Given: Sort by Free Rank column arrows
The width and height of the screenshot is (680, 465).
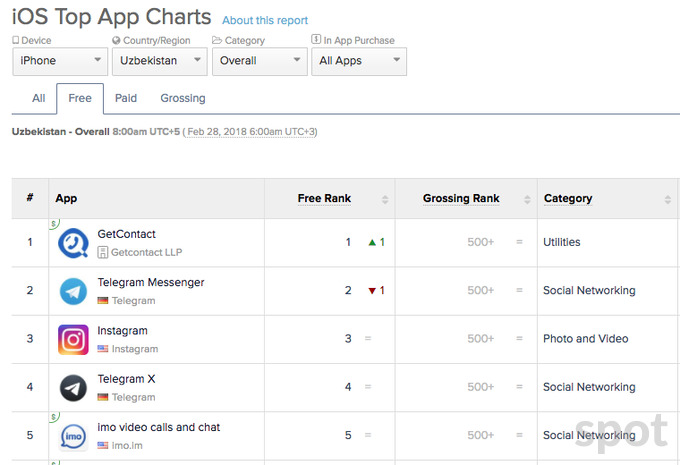Looking at the screenshot, I should click(385, 199).
